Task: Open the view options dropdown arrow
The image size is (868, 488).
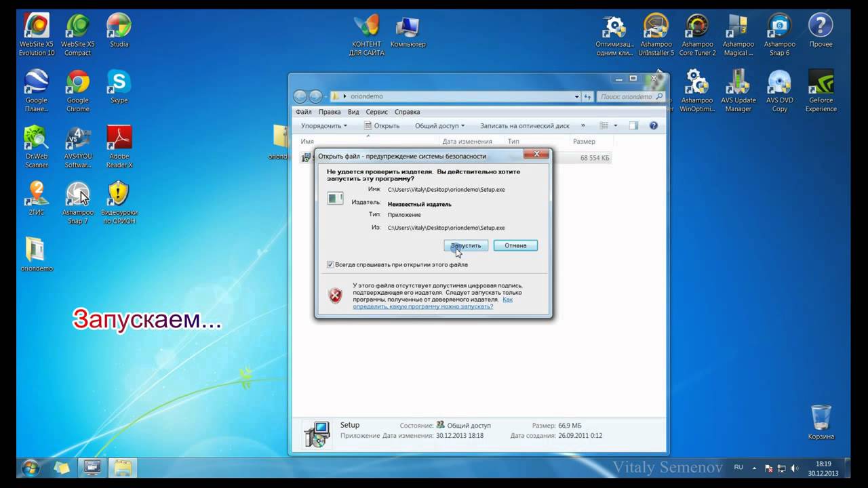Action: point(616,125)
